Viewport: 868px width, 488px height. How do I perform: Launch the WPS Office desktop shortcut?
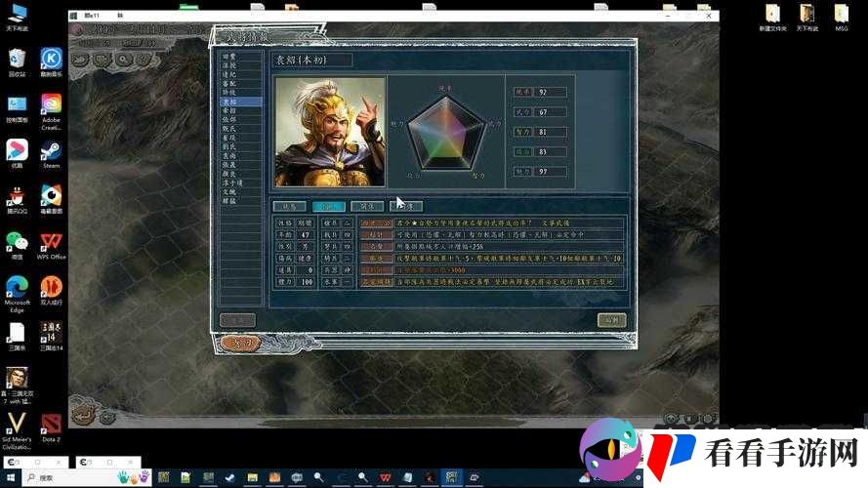click(x=51, y=246)
